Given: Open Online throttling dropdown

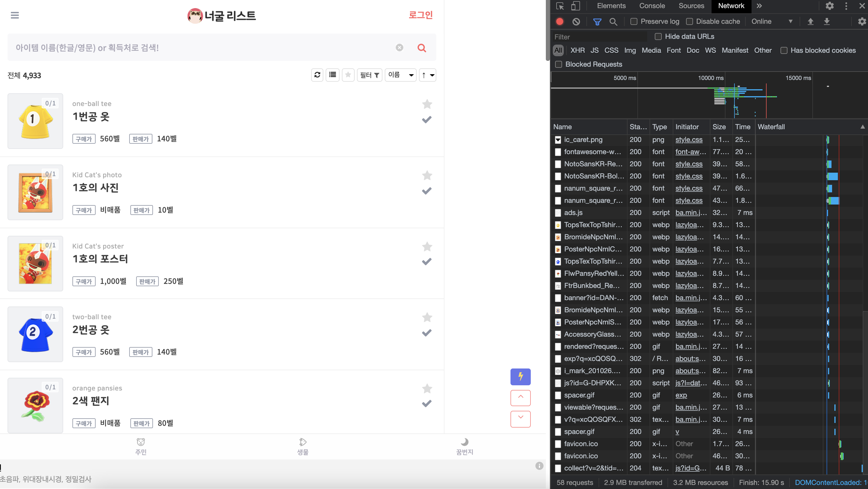Looking at the screenshot, I should (x=772, y=21).
